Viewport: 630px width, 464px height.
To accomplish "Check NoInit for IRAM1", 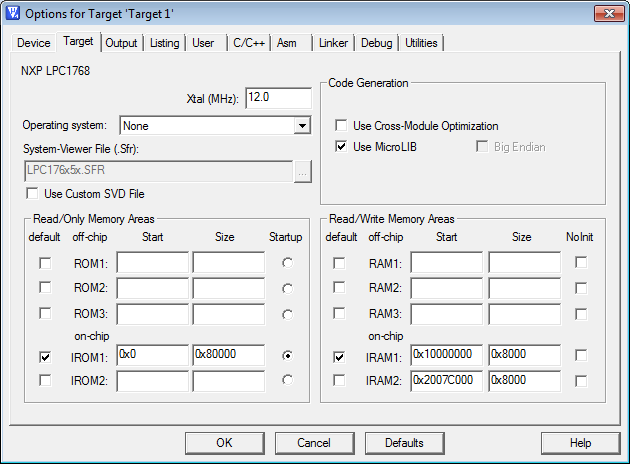I will pyautogui.click(x=580, y=355).
